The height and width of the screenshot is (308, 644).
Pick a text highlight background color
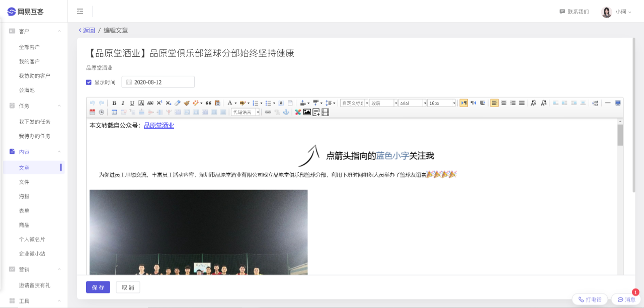[243, 103]
